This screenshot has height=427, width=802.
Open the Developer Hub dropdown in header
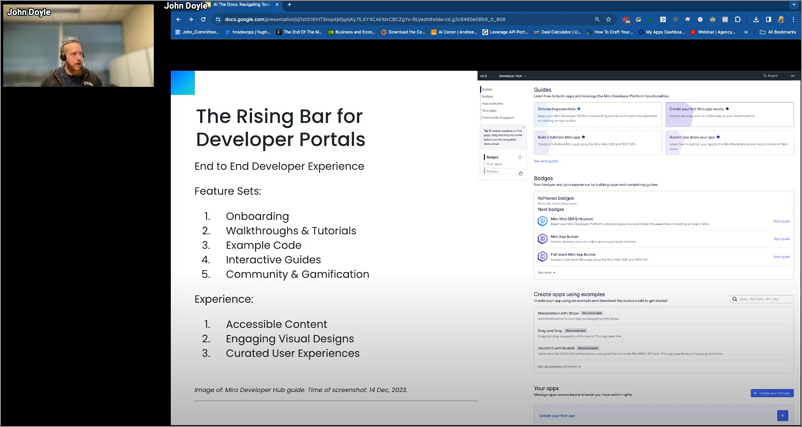pyautogui.click(x=512, y=76)
